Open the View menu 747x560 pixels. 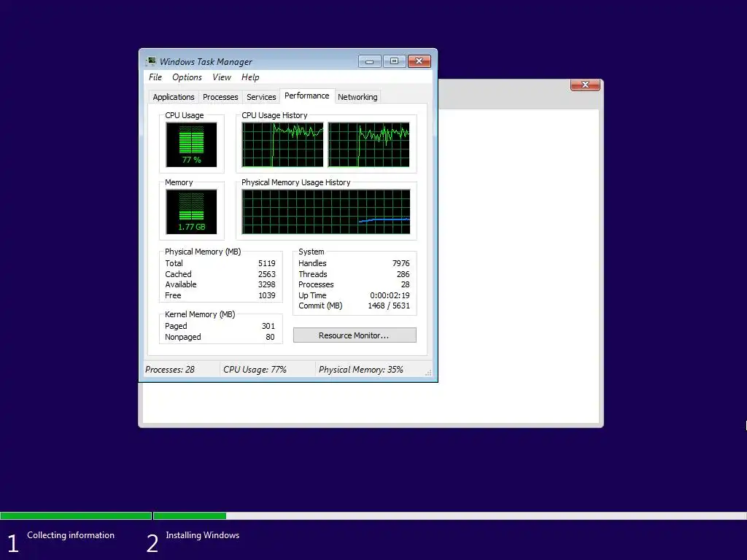click(x=222, y=77)
